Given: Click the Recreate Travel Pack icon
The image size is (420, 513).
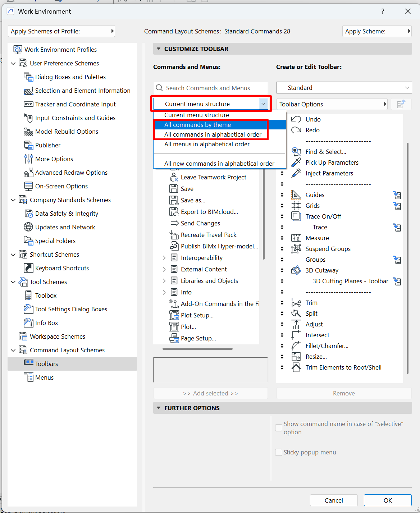Looking at the screenshot, I should click(174, 235).
